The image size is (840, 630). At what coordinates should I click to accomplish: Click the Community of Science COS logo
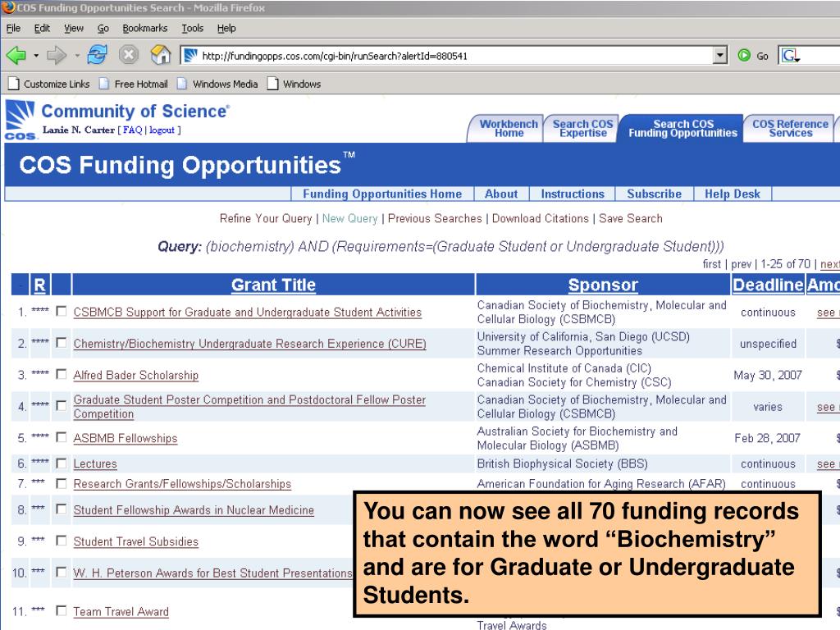[21, 121]
